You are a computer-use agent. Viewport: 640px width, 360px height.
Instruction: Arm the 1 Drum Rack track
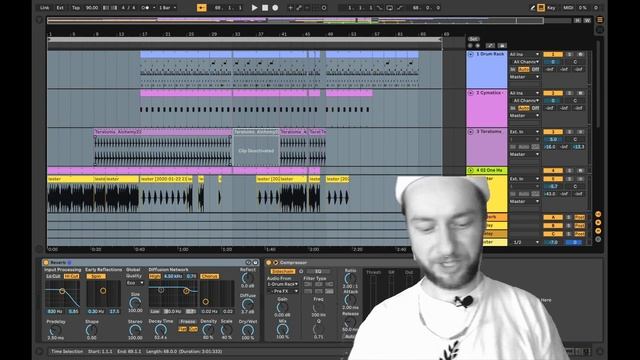point(580,54)
